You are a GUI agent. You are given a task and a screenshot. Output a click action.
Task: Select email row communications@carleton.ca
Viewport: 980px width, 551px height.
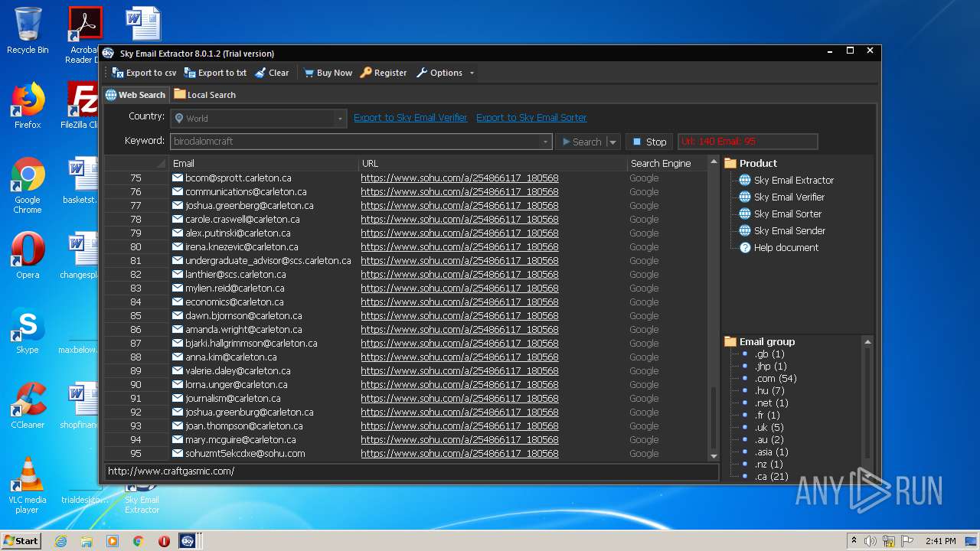[x=246, y=192]
